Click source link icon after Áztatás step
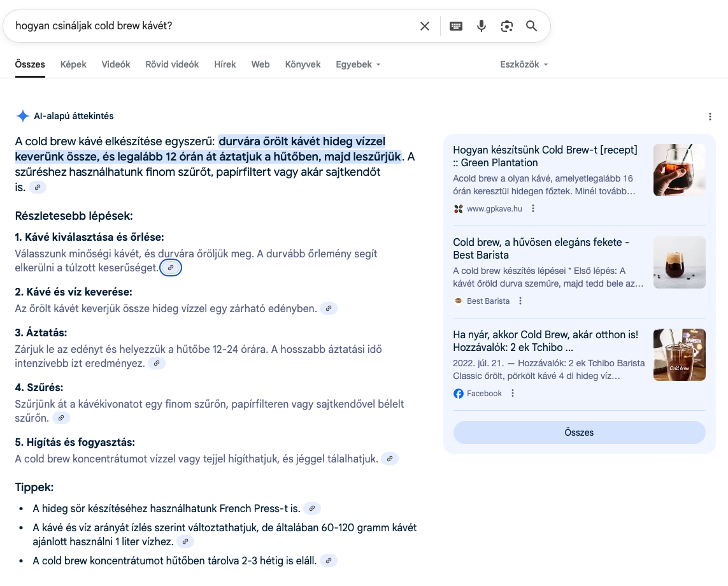728x586 pixels. [x=157, y=363]
